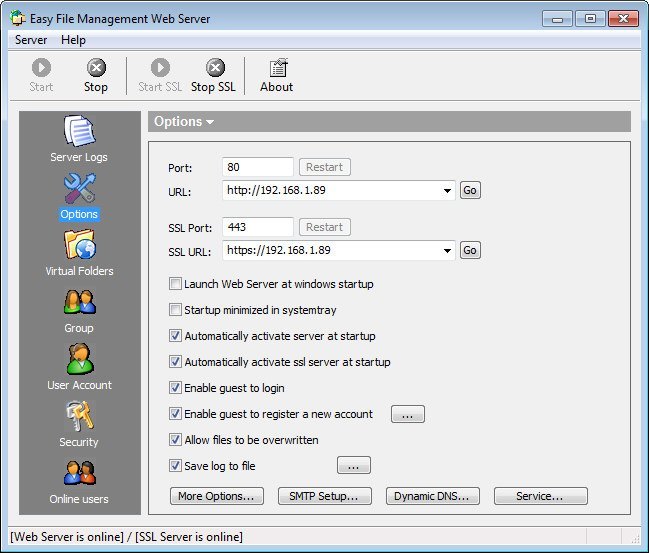This screenshot has height=553, width=649.
Task: Click Go next to the URL field
Action: tap(470, 190)
